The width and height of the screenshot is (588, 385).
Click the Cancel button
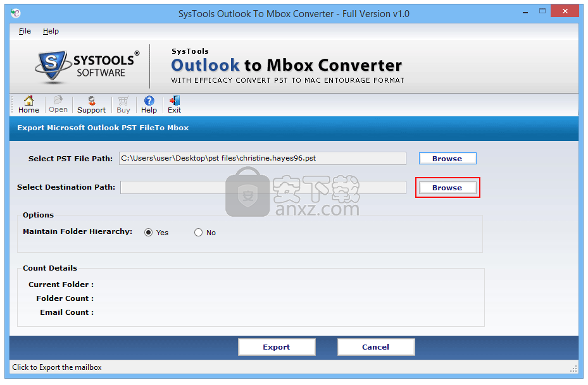tap(376, 347)
